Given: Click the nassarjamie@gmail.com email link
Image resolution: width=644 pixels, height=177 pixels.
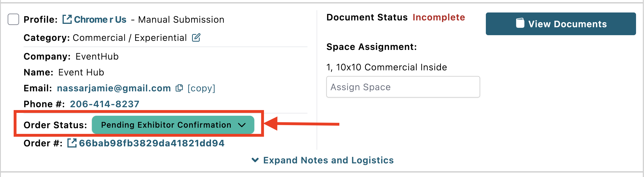Looking at the screenshot, I should (114, 88).
